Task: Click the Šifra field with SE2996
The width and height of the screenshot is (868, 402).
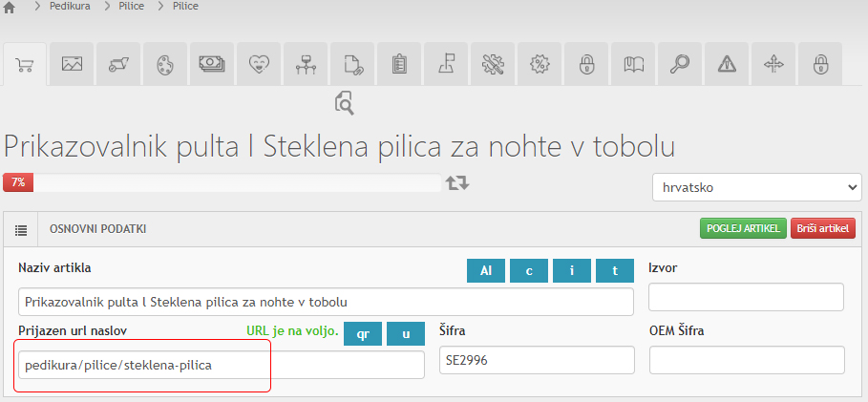Action: click(537, 360)
